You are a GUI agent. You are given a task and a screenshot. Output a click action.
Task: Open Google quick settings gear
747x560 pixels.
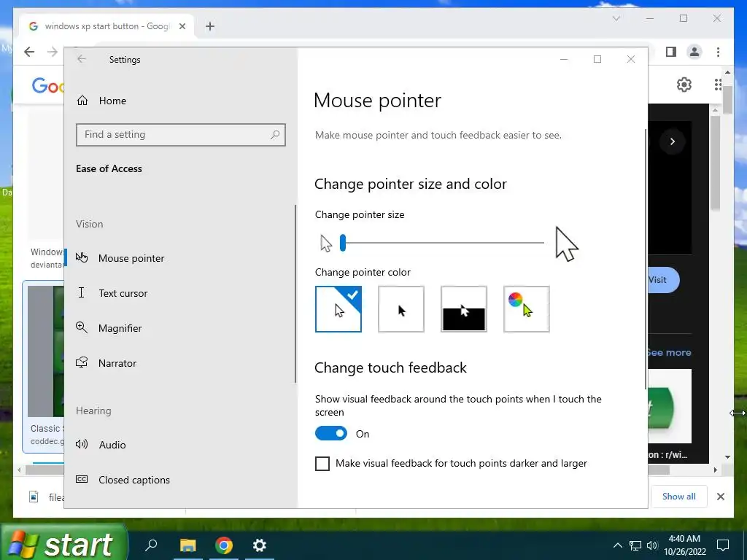pos(684,85)
